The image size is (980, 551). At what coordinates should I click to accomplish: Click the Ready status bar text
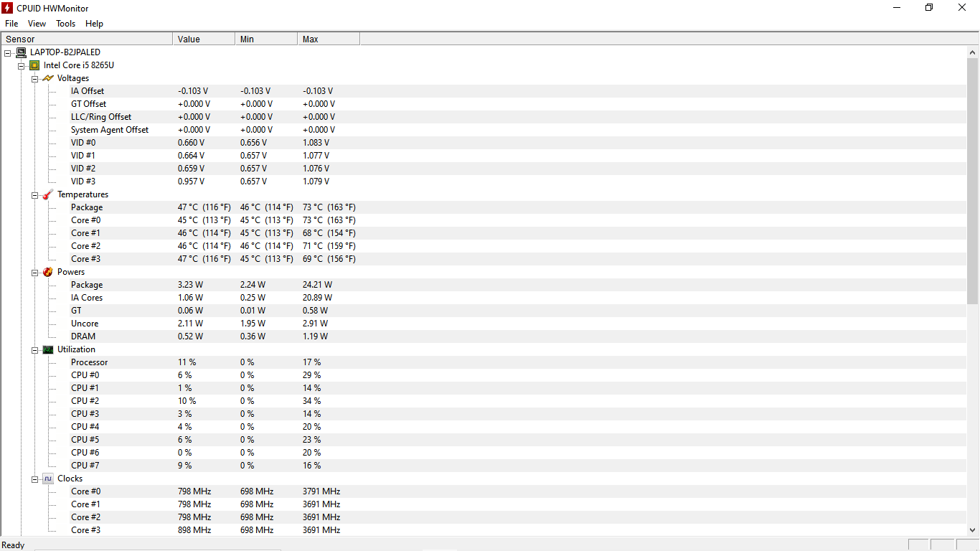pyautogui.click(x=14, y=545)
